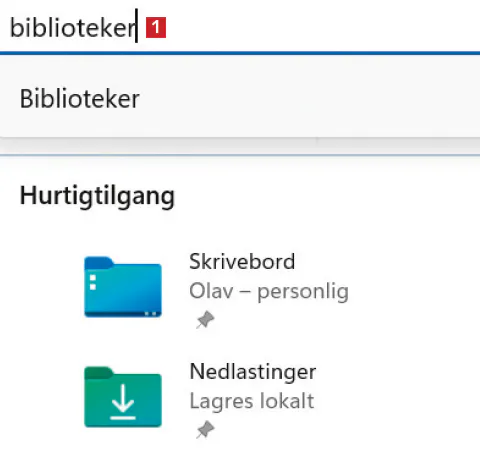
Task: Click the white dots on Skrivebord folder
Action: pos(93,282)
